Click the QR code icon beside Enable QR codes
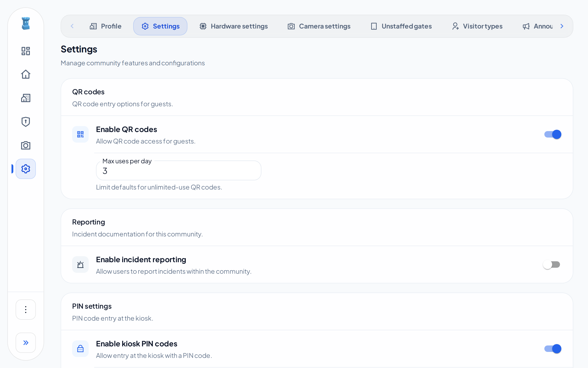 80,134
